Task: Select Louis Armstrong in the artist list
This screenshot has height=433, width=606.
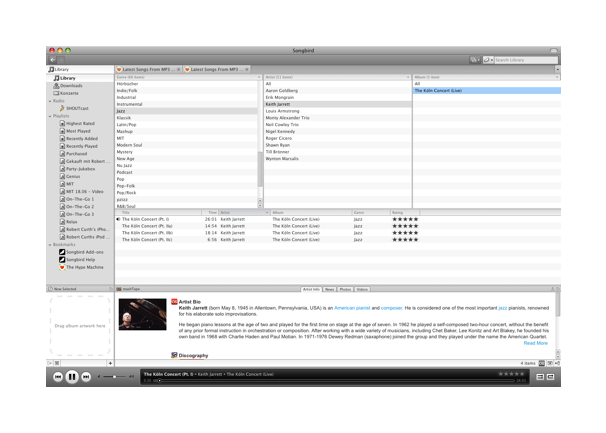Action: 337,111
